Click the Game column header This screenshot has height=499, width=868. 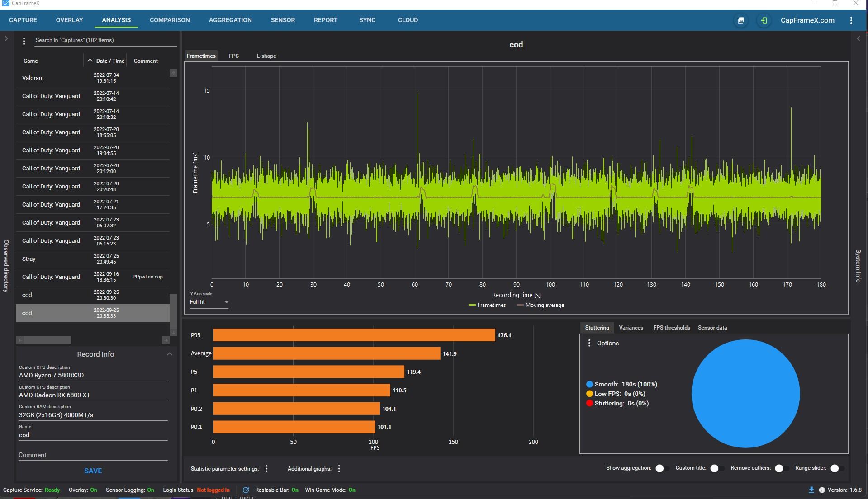coord(31,61)
